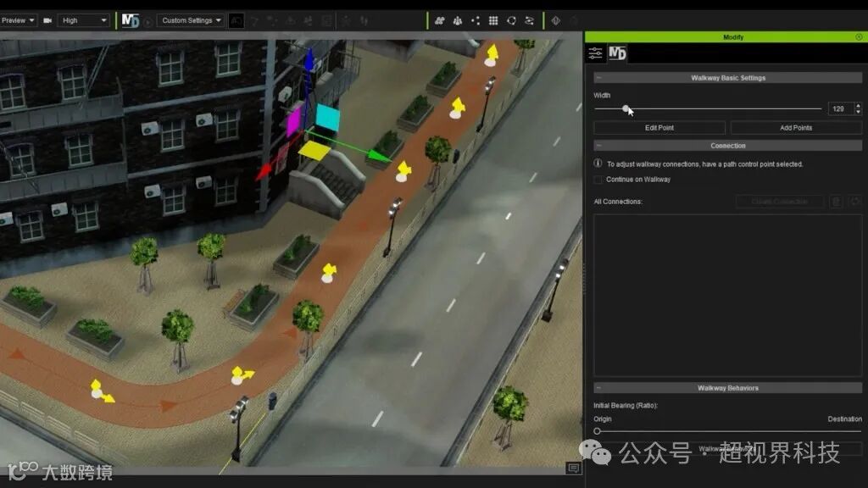
Task: Increase Width with the up stepper arrow
Action: [x=858, y=106]
